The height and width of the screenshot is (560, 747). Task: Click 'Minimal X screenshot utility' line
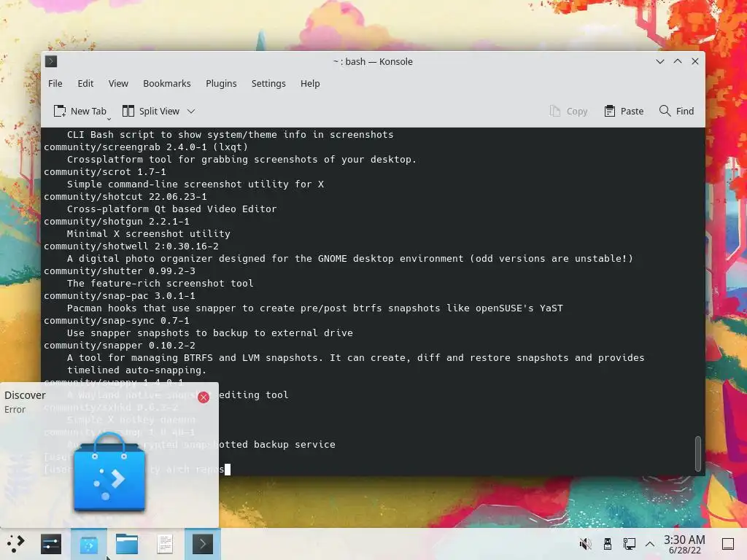(149, 234)
